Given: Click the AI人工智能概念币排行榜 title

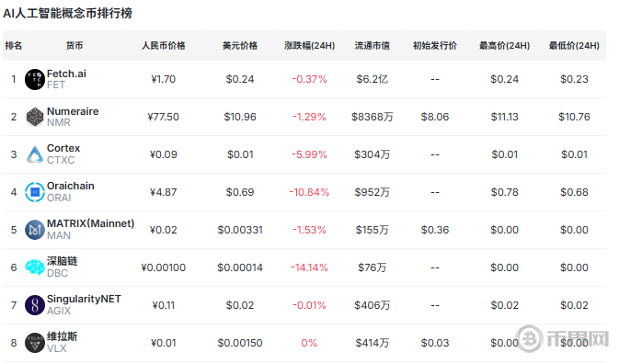Looking at the screenshot, I should (67, 14).
